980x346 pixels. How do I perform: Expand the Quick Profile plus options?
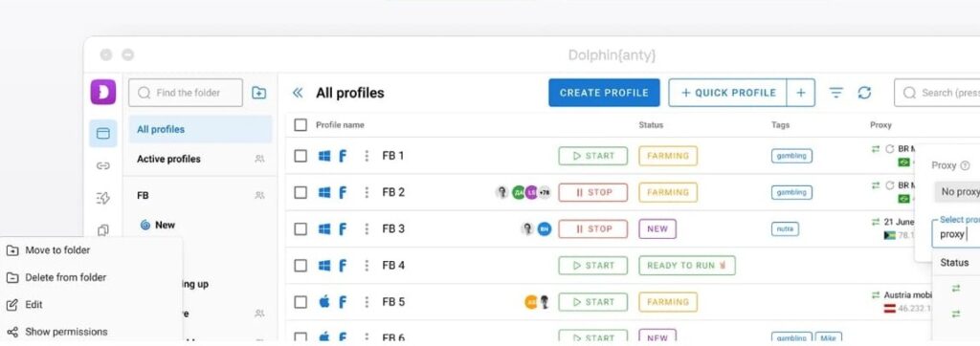click(801, 93)
